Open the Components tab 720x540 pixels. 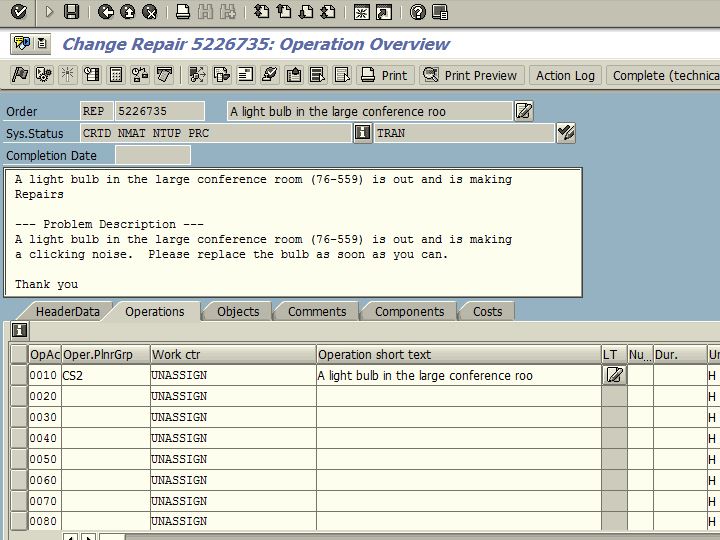[x=409, y=311]
